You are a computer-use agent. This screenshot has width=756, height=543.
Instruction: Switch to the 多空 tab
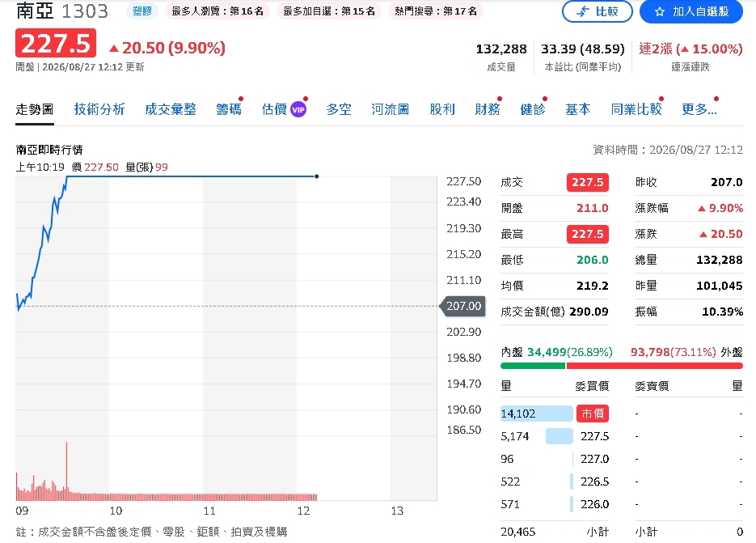pos(339,109)
